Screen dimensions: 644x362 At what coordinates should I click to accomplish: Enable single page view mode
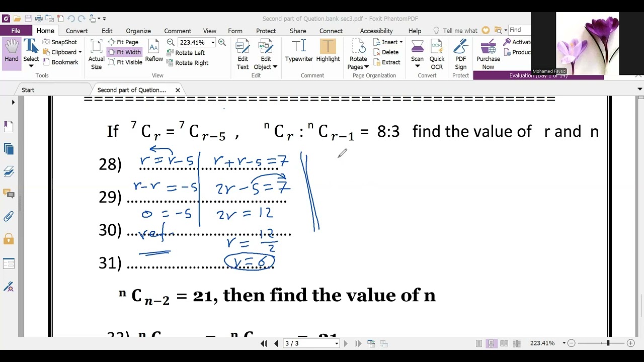point(479,343)
